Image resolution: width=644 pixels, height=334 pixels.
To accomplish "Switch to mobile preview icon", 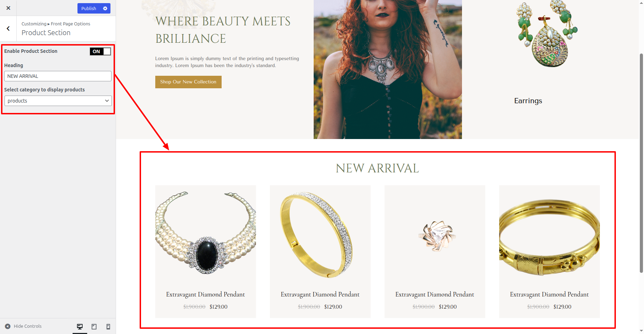I will (x=108, y=326).
